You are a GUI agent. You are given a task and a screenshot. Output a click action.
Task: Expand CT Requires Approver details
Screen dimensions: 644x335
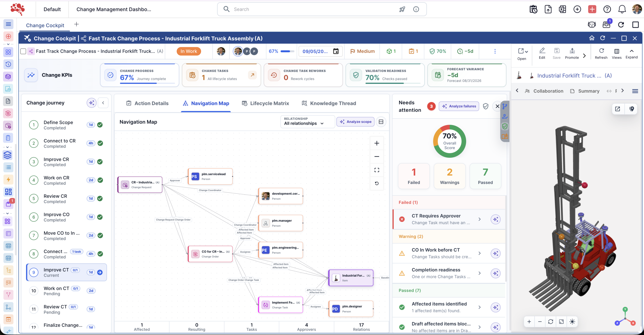coord(479,219)
